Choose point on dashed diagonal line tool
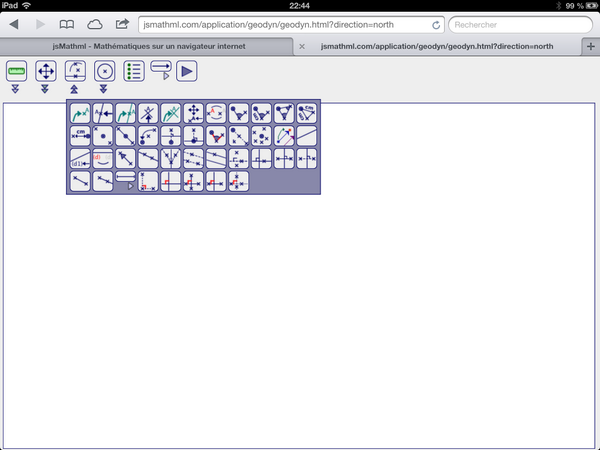This screenshot has width=600, height=450. 239,136
